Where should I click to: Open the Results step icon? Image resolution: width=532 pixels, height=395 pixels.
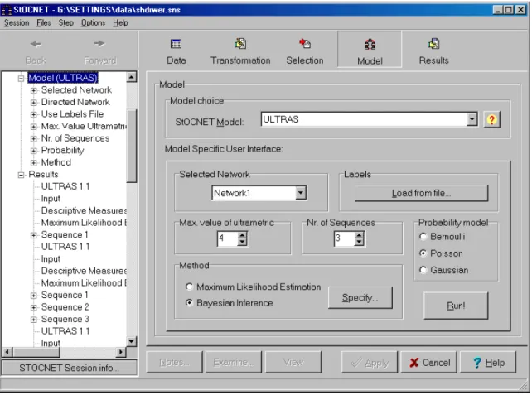click(x=434, y=43)
